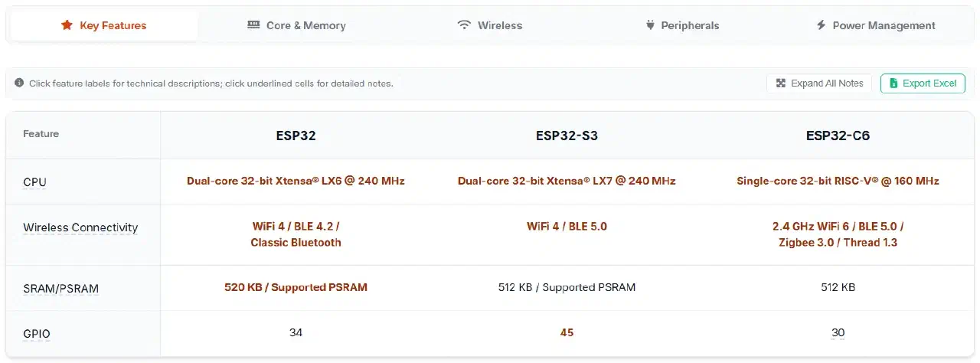
Task: Click the spreadsheet icon in Export Excel
Action: (893, 83)
